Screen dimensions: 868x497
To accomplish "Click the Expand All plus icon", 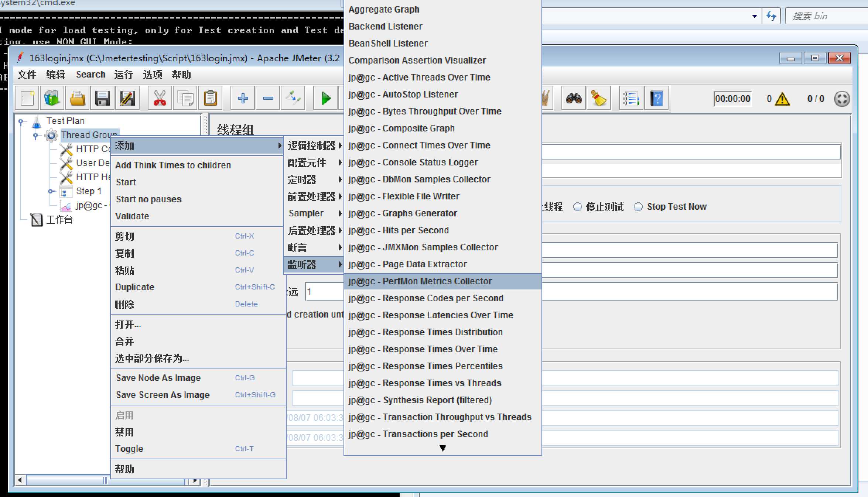I will click(243, 99).
